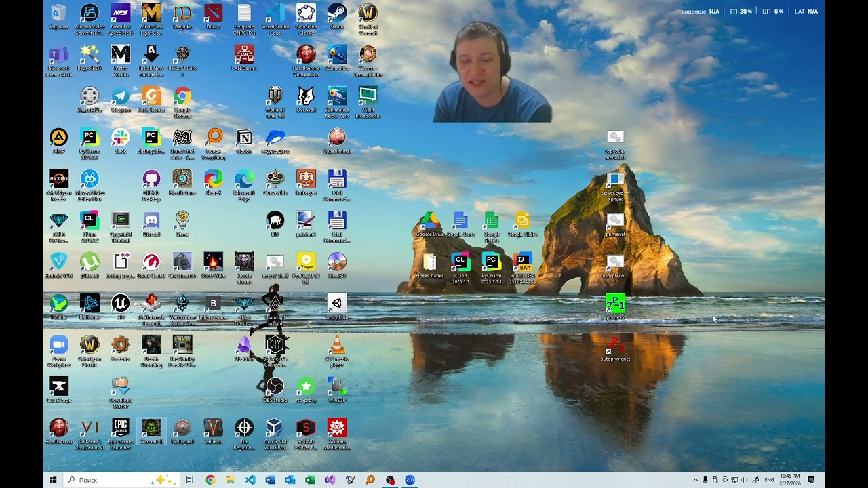Click the autoprimenet shortcut
This screenshot has width=868, height=488.
[x=615, y=348]
